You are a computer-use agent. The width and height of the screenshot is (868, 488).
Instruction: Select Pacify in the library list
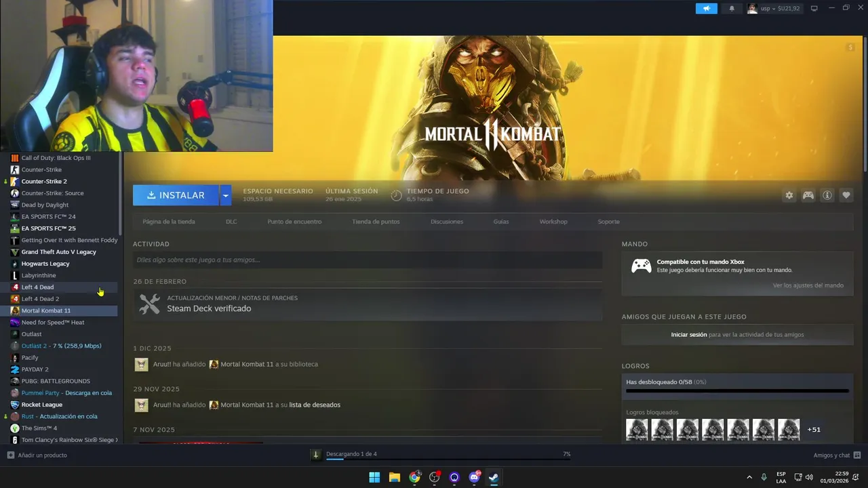[x=30, y=358]
